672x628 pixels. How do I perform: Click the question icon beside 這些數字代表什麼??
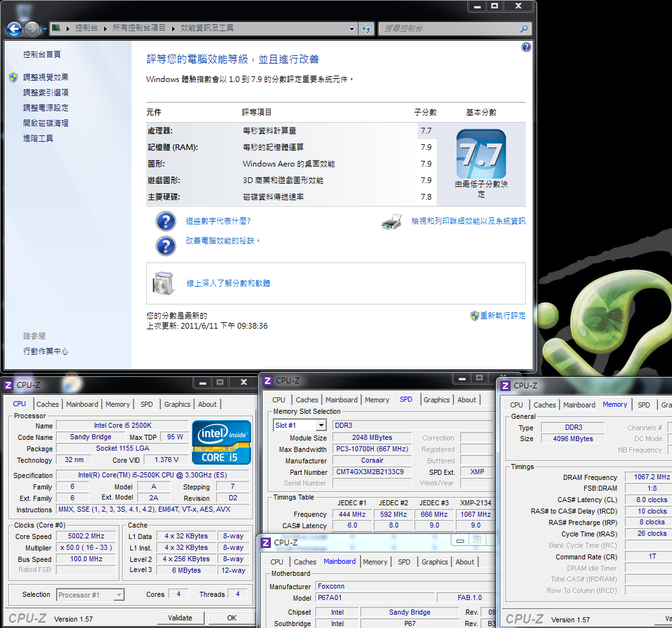click(x=166, y=221)
